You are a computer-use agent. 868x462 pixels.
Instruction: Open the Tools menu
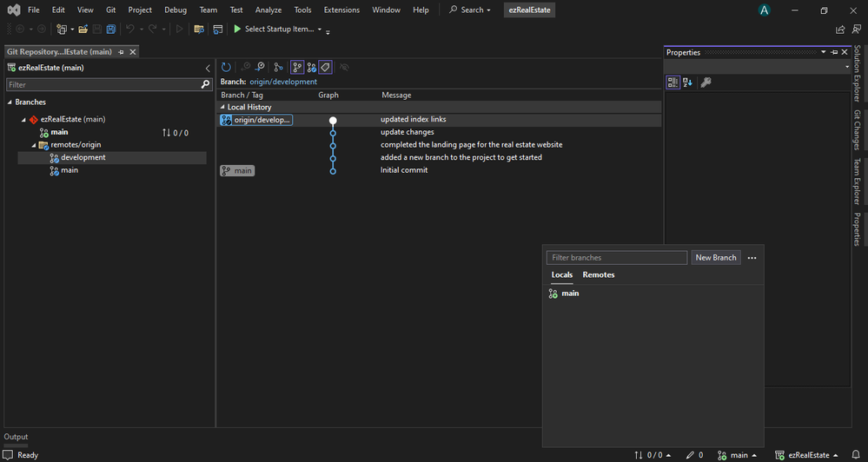pyautogui.click(x=303, y=10)
